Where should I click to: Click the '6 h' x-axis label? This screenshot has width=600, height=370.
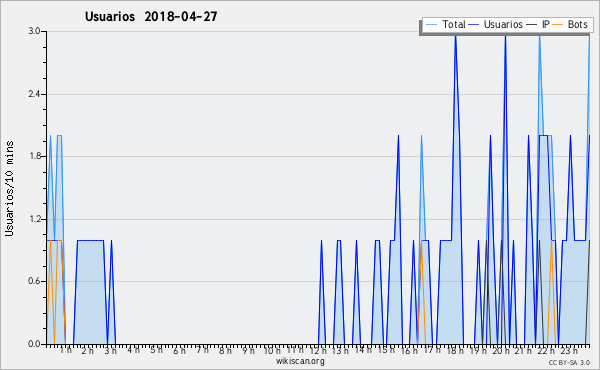coord(179,350)
